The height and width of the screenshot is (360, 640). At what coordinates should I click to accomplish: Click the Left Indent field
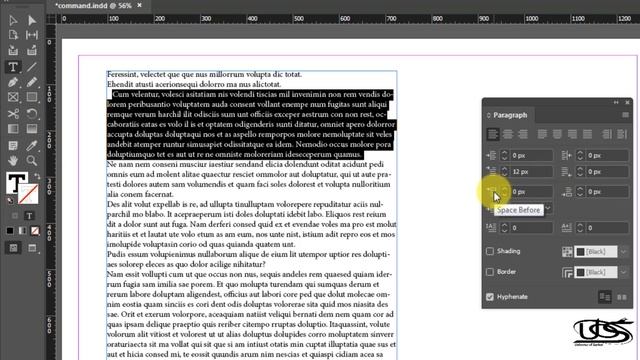click(x=532, y=156)
